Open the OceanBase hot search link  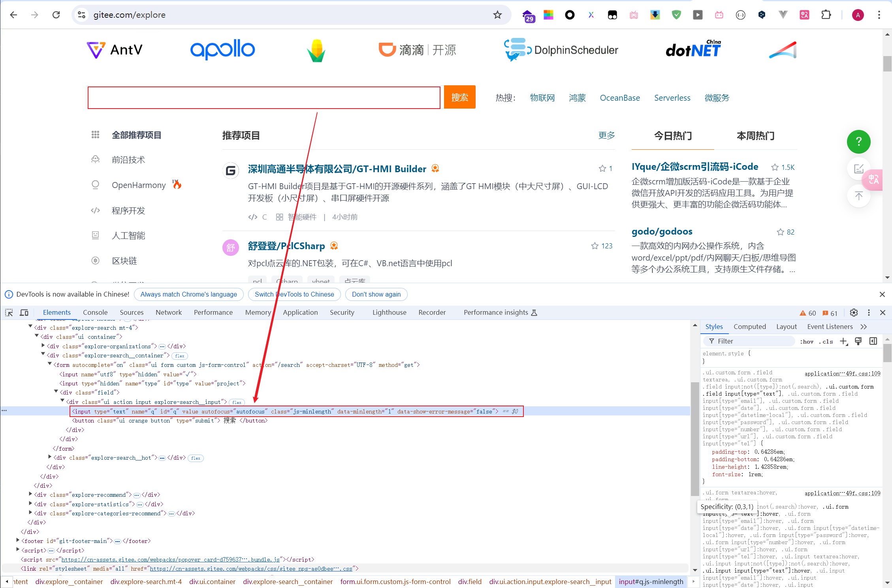[619, 98]
